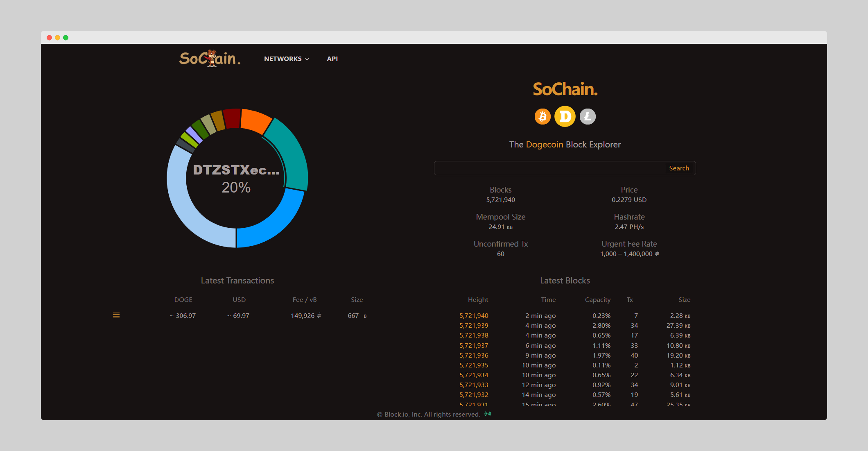Open block 5,721,940
868x451 pixels.
click(x=474, y=316)
